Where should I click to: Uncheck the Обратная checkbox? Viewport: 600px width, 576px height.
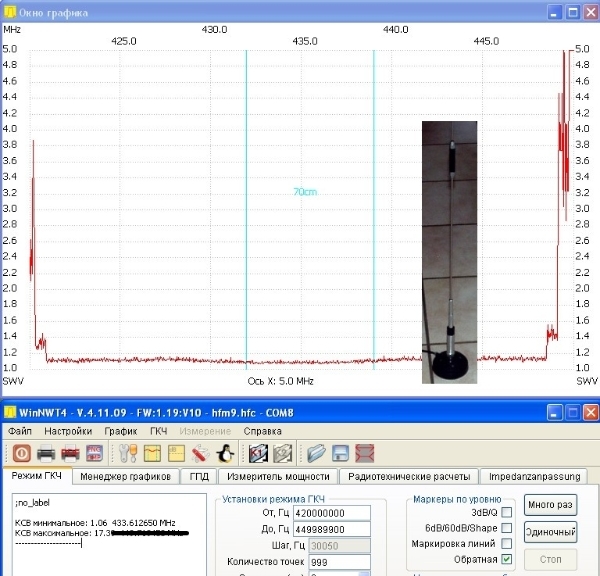click(507, 559)
